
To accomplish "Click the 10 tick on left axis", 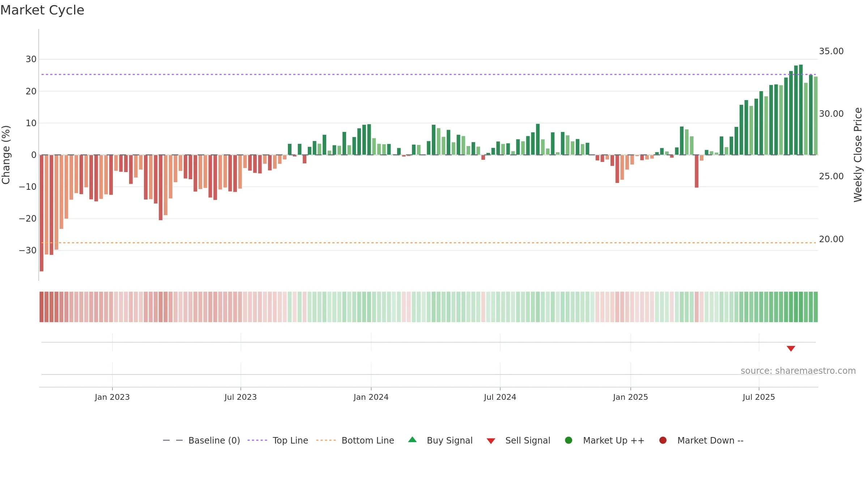I will [31, 123].
